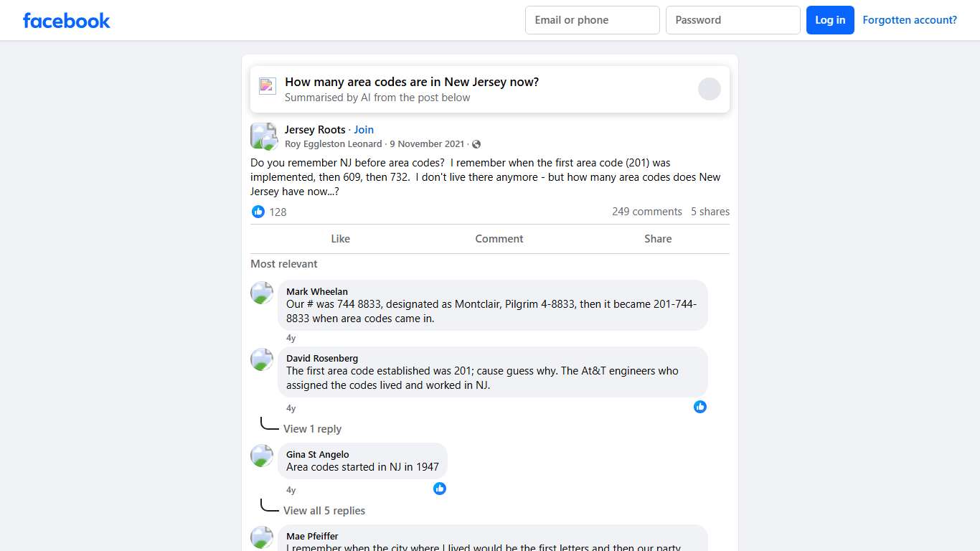
Task: Click like reaction on David Rosenberg's comment
Action: 700,407
